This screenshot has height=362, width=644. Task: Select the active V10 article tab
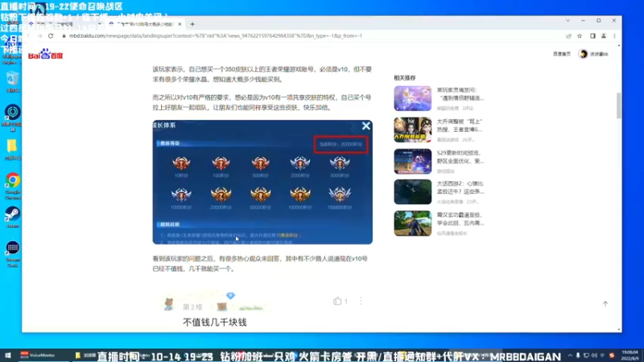pyautogui.click(x=145, y=24)
